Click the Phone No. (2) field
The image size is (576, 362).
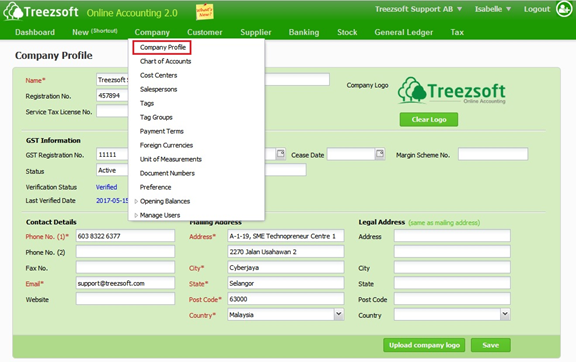[125, 252]
